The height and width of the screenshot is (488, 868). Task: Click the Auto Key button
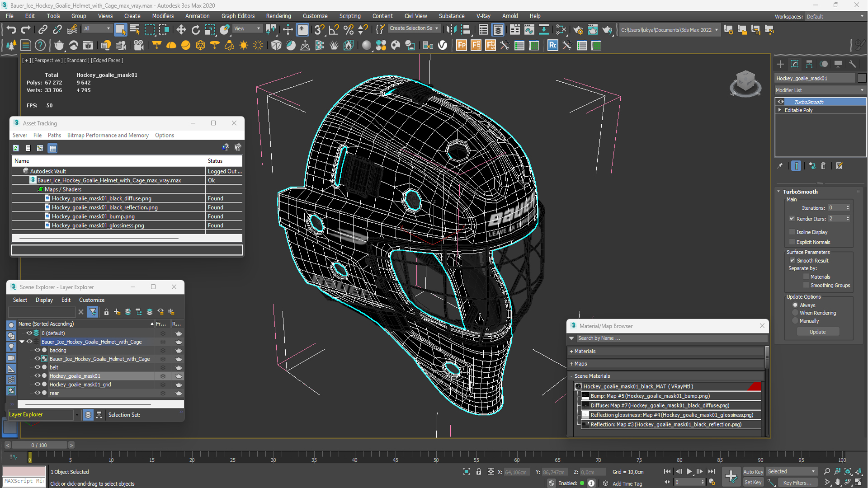(753, 471)
